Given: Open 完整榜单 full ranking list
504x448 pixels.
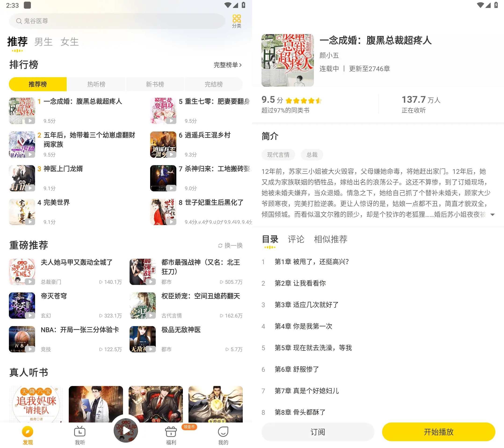Looking at the screenshot, I should coord(227,65).
